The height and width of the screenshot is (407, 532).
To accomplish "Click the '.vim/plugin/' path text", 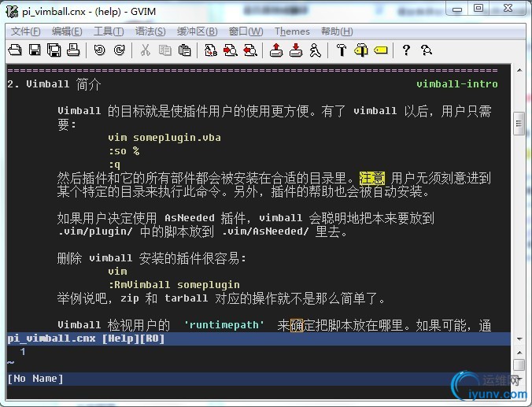I will (x=94, y=231).
